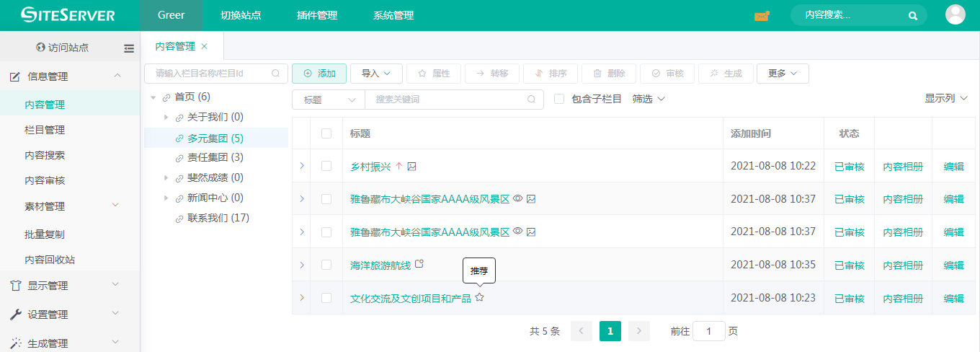
Task: Open the 显示列 column selector
Action: pyautogui.click(x=946, y=98)
